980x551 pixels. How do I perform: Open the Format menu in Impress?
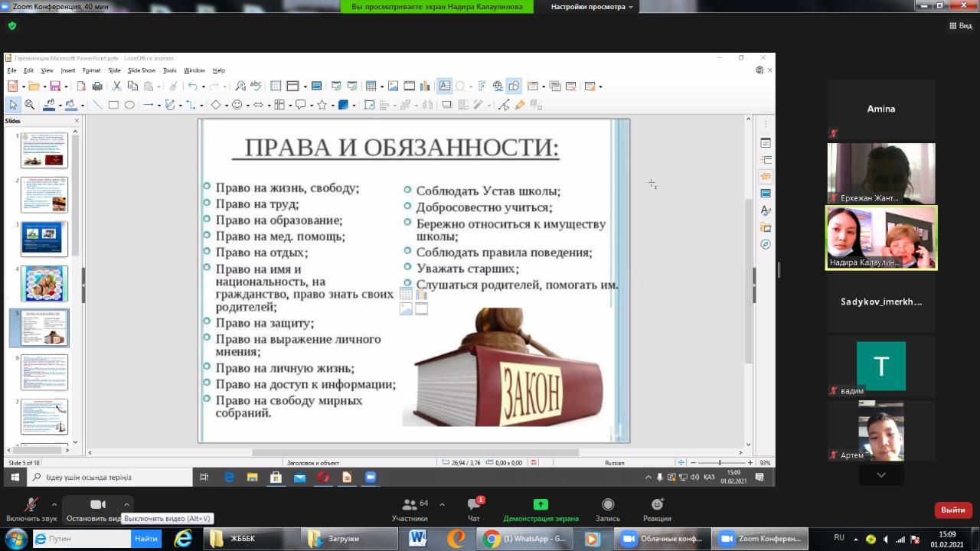tap(92, 70)
